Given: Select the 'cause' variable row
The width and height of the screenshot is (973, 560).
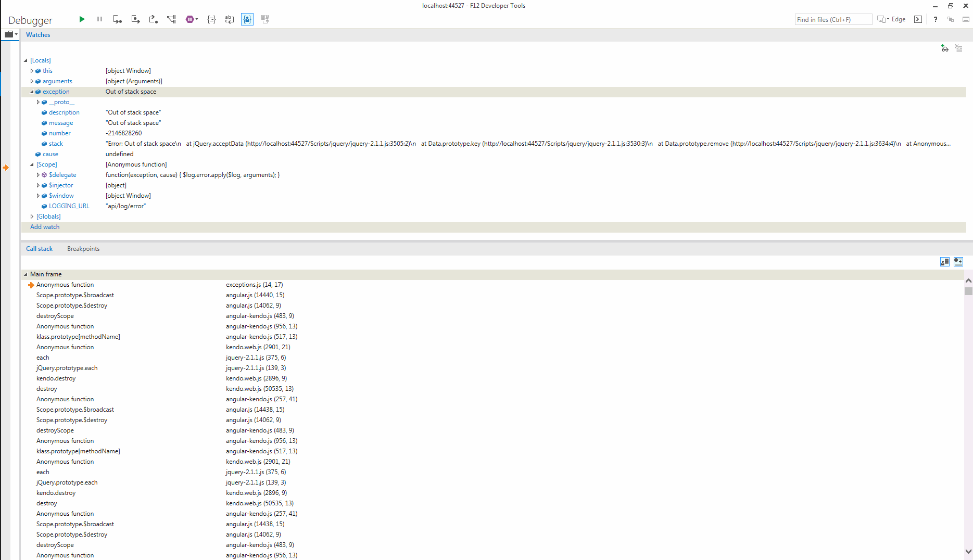Looking at the screenshot, I should coord(494,154).
